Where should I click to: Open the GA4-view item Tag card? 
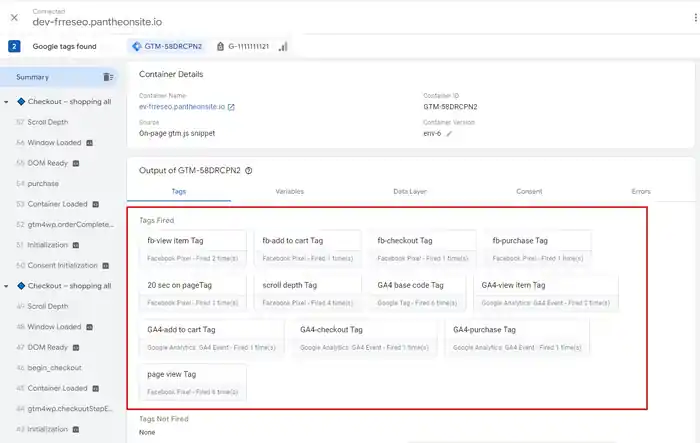coord(546,293)
